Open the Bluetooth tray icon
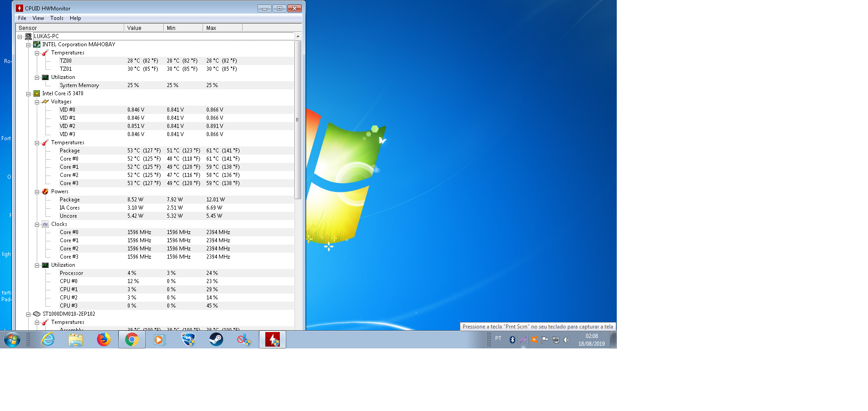Viewport: 868px width, 411px height. coord(512,340)
